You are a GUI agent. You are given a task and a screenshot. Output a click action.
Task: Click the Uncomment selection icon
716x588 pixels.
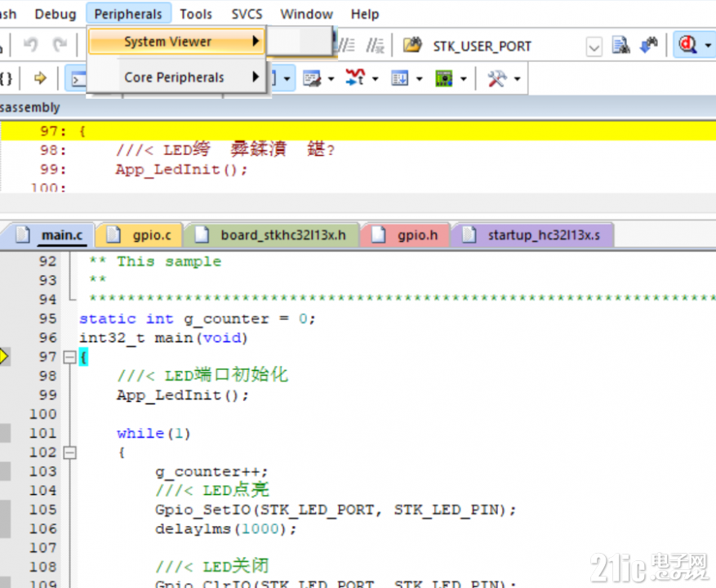point(376,45)
